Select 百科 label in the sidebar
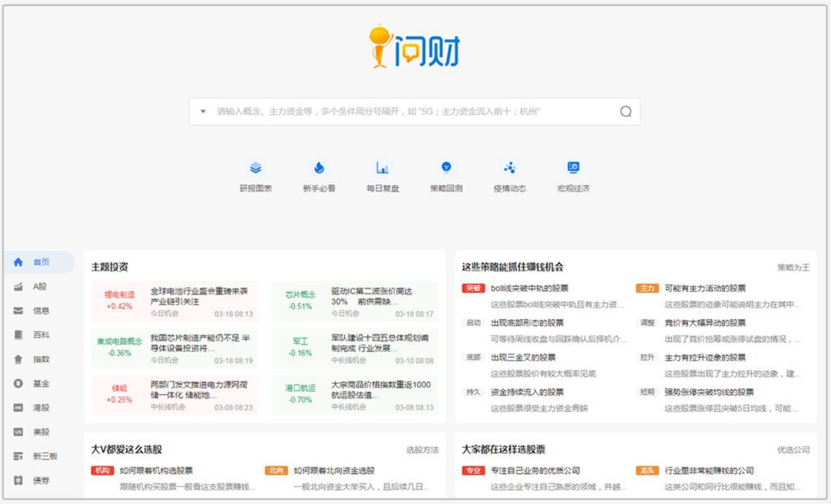This screenshot has width=831, height=504. 41,335
